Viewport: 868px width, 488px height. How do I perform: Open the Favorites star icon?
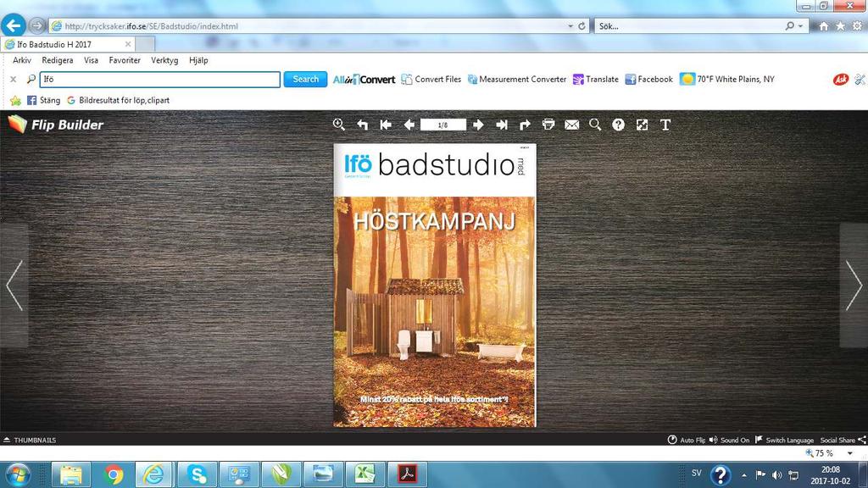click(840, 26)
